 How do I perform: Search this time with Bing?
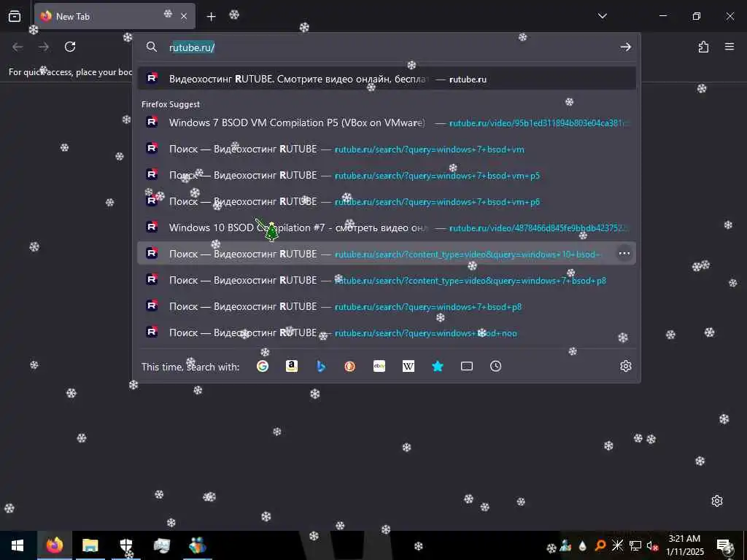coord(321,366)
